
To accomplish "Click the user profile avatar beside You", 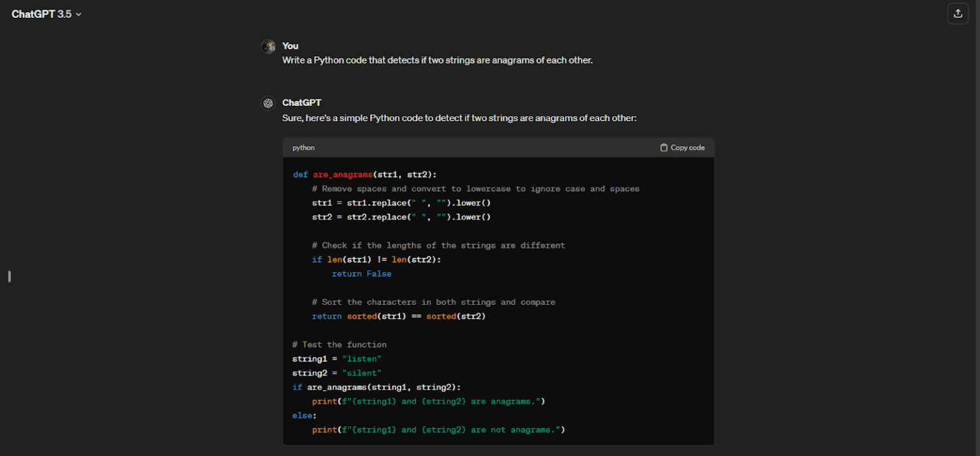I will point(269,47).
